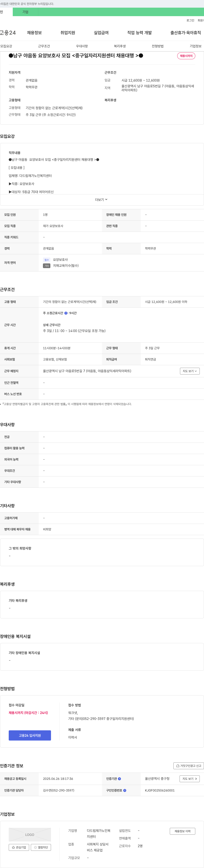Open the 출산휴가·육아휴직 menu
204x868 pixels.
click(x=186, y=33)
